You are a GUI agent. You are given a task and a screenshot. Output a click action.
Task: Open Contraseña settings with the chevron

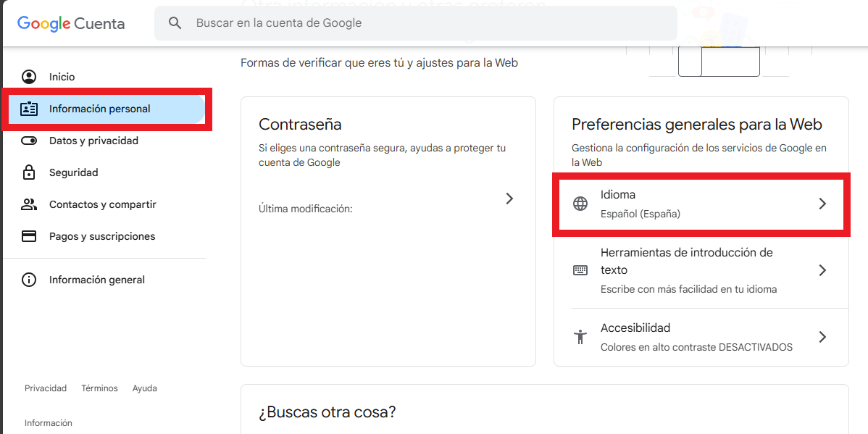coord(510,199)
